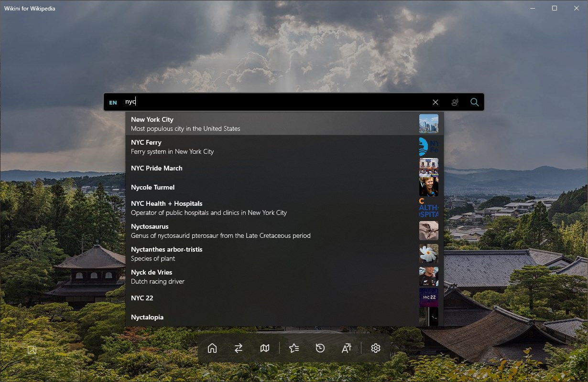Select NYC 22 suggestion
The height and width of the screenshot is (382, 588).
pyautogui.click(x=284, y=297)
